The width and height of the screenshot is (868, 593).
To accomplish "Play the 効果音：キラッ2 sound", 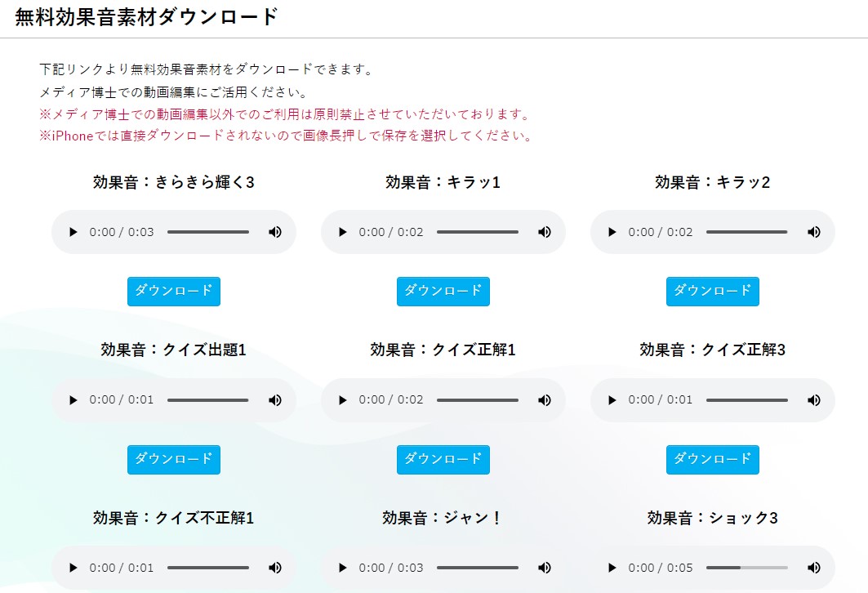I will 612,232.
